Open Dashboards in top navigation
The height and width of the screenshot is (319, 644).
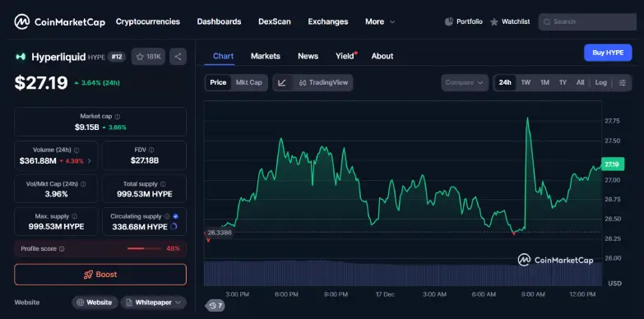[x=219, y=21]
